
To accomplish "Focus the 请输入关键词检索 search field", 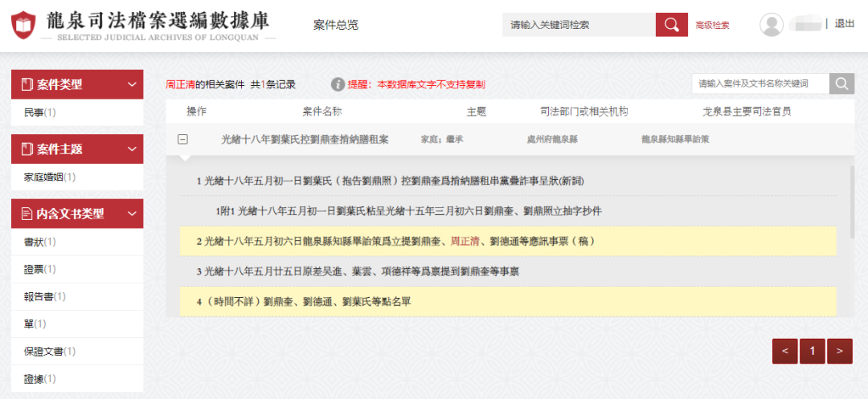I will tap(579, 25).
